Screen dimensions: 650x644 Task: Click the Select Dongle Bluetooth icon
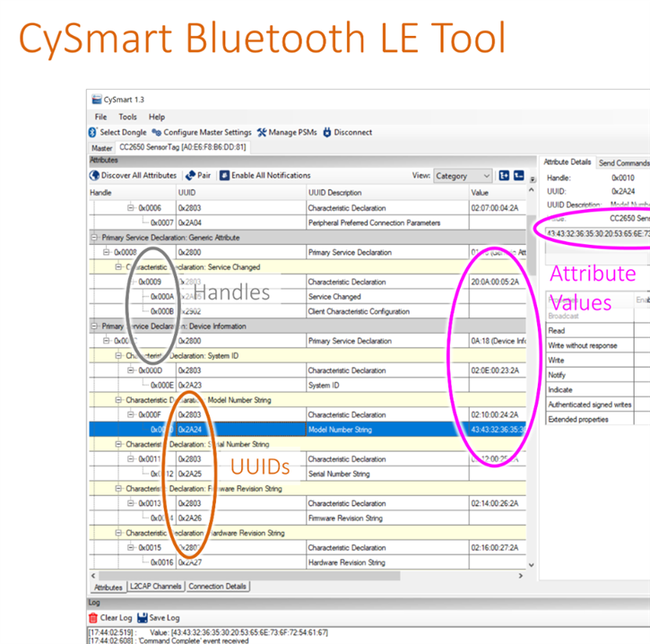[x=93, y=132]
